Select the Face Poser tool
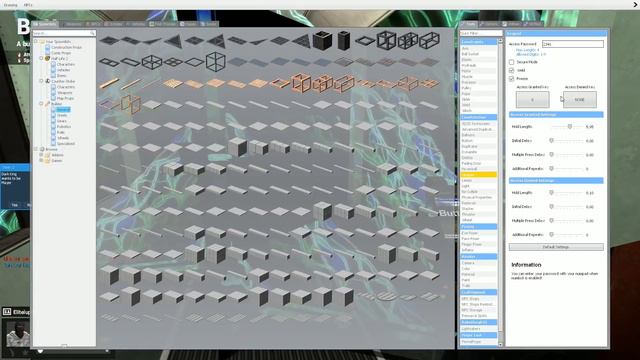640x360 pixels. click(x=478, y=239)
